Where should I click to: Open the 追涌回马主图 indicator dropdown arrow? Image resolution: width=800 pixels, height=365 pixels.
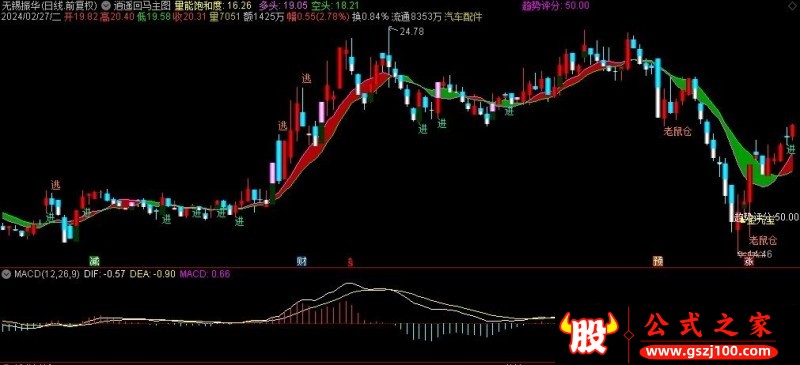coord(106,6)
